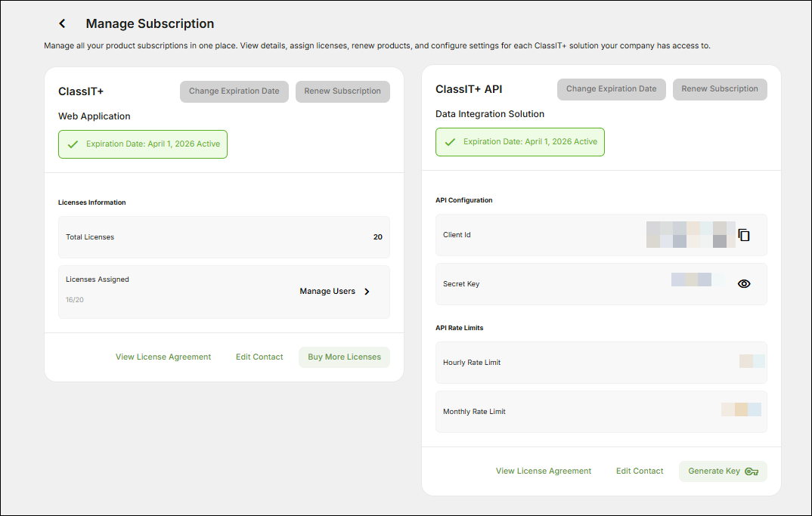
Task: Click the chevron beside Manage Users
Action: coord(366,291)
